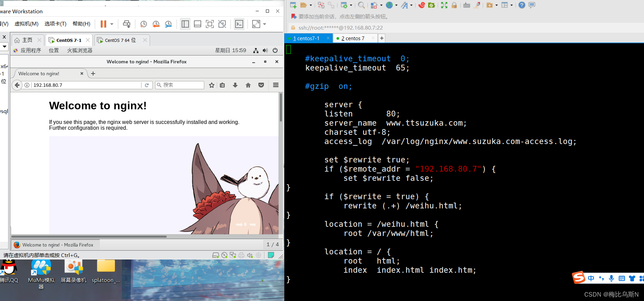Show site information for 192.168.80.7
The height and width of the screenshot is (301, 644).
click(27, 85)
